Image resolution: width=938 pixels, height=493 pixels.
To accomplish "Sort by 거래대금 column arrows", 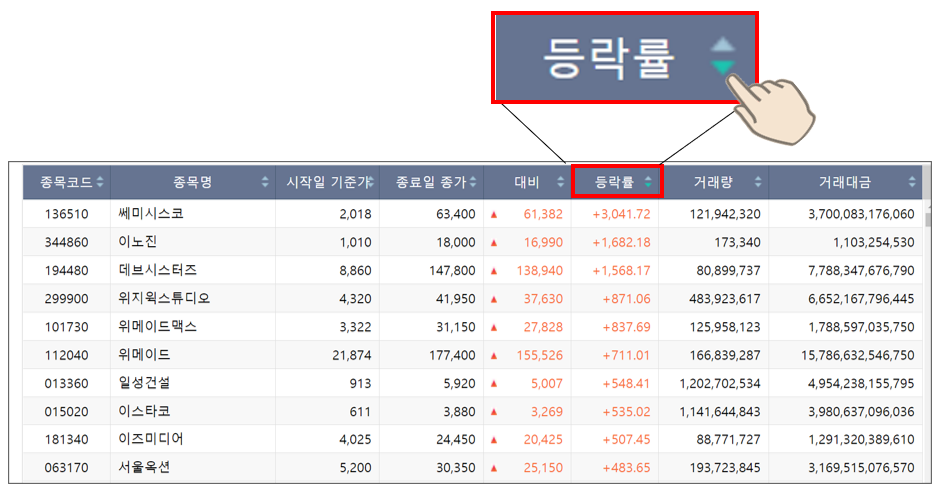I will (912, 182).
